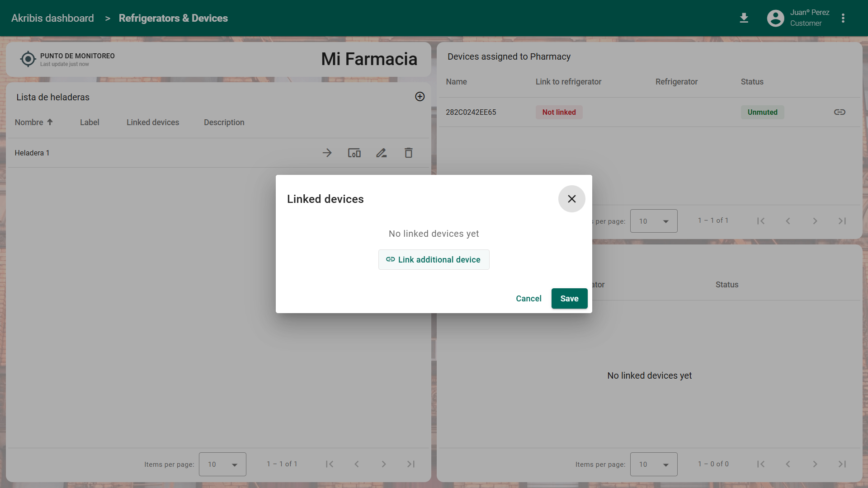Open the user account avatar icon

775,18
